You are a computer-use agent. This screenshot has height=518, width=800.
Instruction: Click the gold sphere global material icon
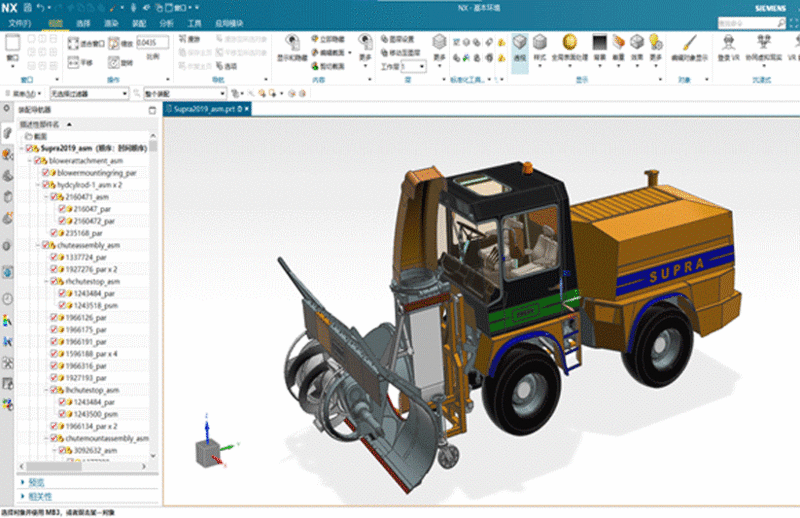pos(570,42)
